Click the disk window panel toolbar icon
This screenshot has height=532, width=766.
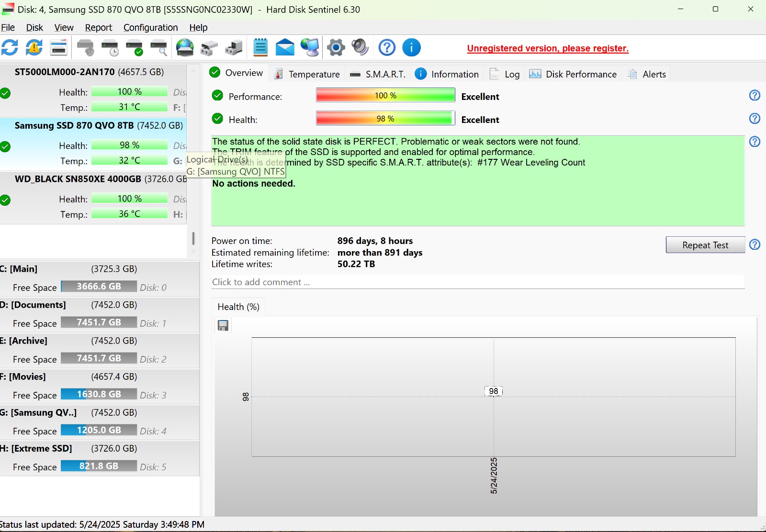58,47
